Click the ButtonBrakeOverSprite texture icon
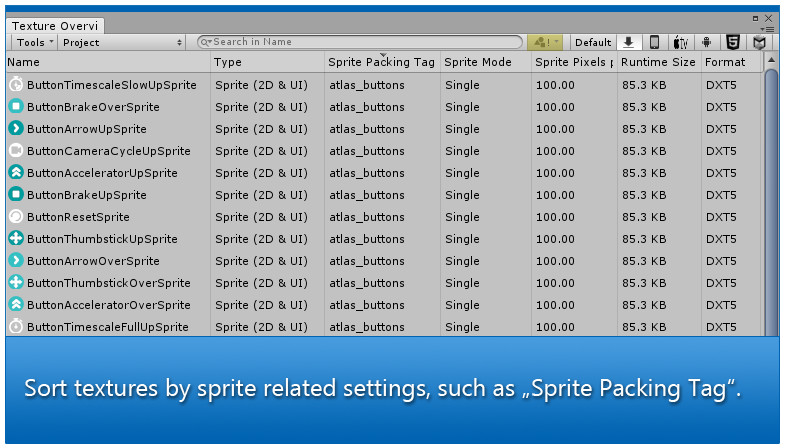 coord(15,107)
